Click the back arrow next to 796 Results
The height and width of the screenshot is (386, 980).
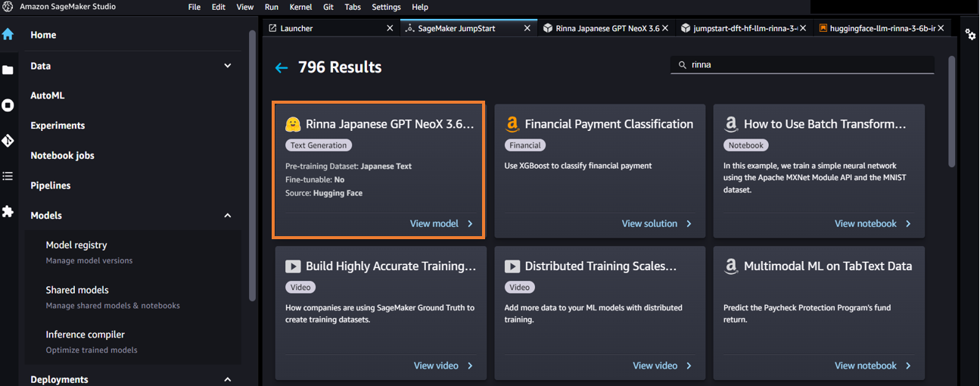point(282,68)
